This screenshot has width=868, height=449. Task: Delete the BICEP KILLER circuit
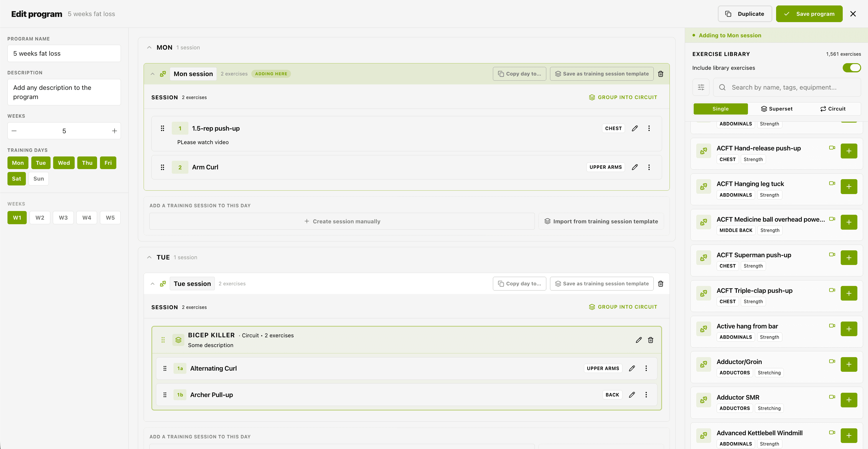click(x=650, y=340)
